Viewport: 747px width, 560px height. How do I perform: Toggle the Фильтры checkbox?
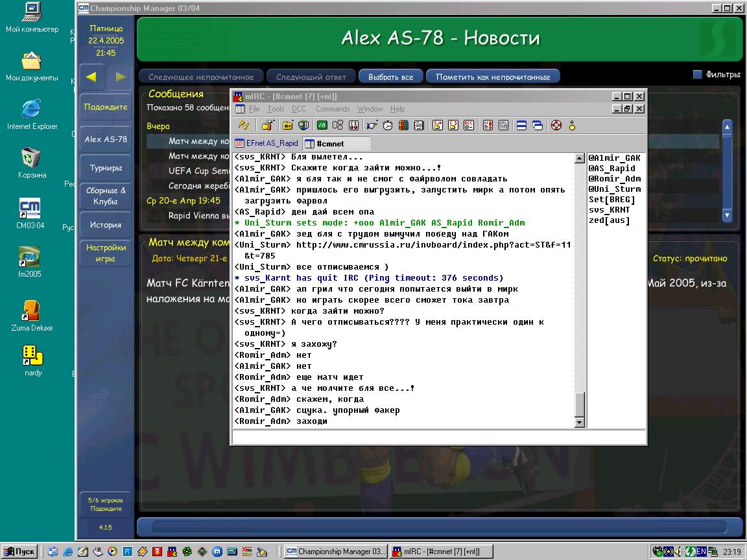698,75
